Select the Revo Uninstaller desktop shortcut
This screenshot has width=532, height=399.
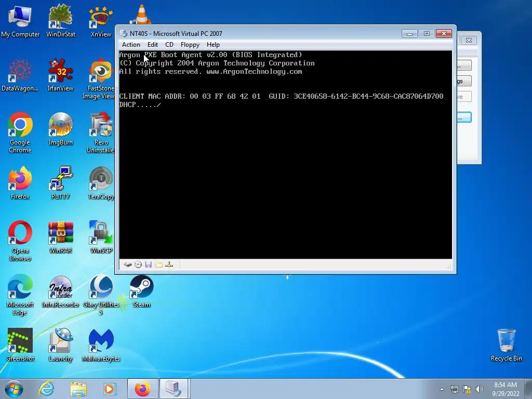coord(100,132)
